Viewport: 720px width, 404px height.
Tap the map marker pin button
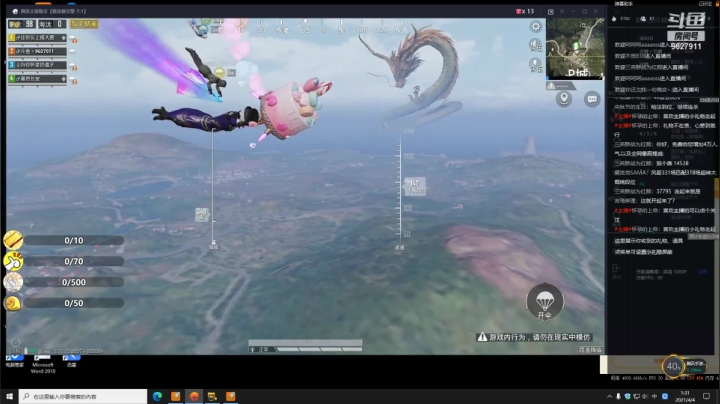[564, 99]
